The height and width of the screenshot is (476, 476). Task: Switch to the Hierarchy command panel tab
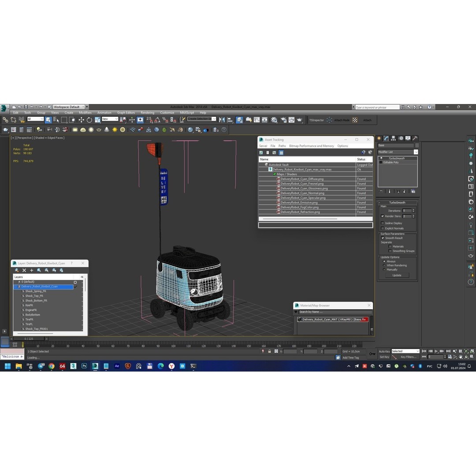[x=394, y=138]
